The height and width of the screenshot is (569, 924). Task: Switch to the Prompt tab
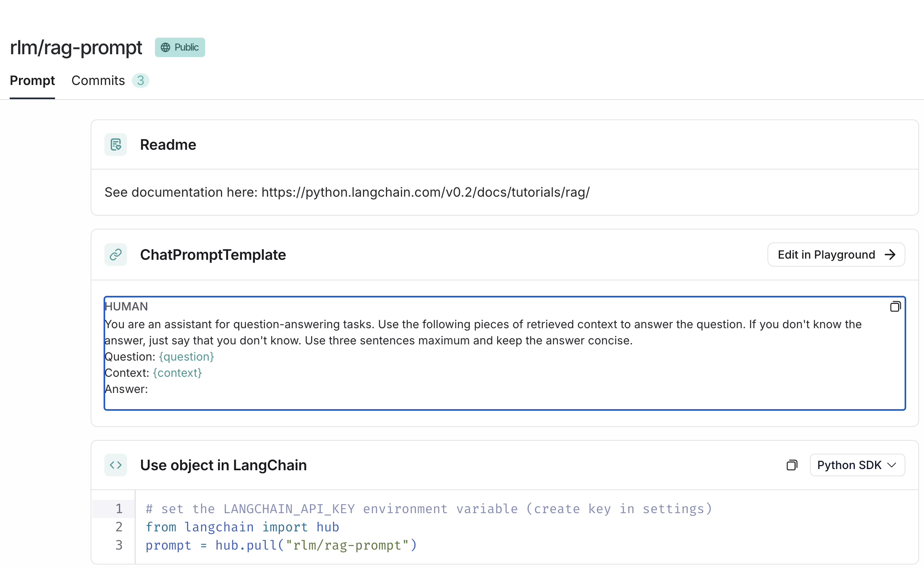pyautogui.click(x=32, y=81)
